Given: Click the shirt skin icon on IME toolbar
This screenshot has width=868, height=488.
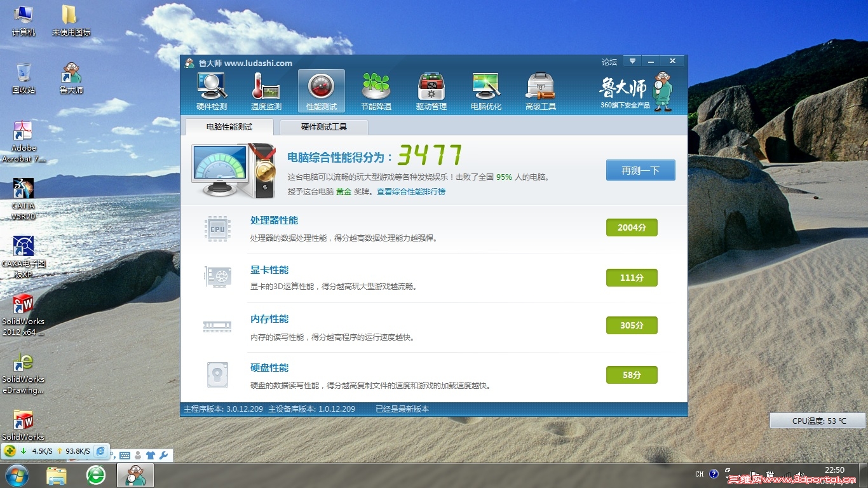Looking at the screenshot, I should (x=151, y=455).
